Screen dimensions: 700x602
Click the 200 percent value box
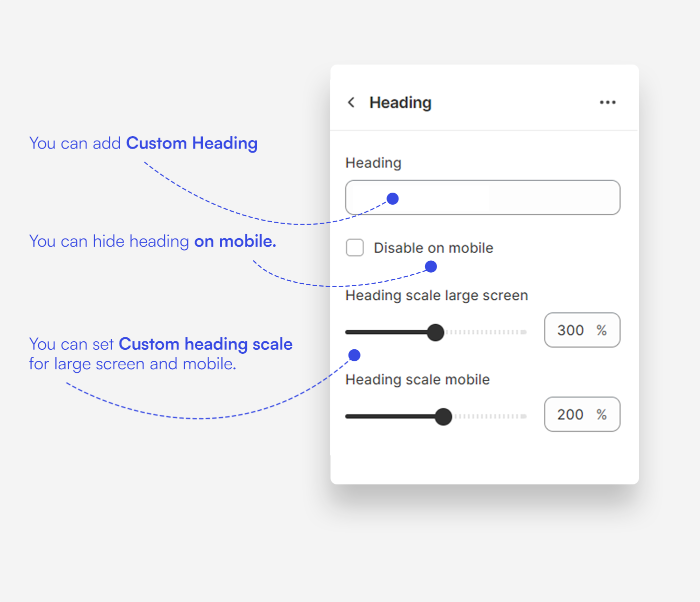point(581,414)
